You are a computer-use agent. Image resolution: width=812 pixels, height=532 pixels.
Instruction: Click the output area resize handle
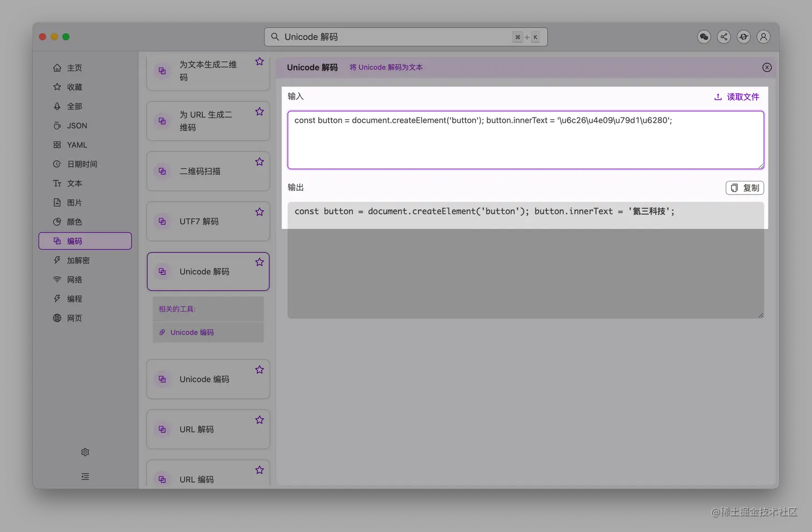pyautogui.click(x=760, y=315)
